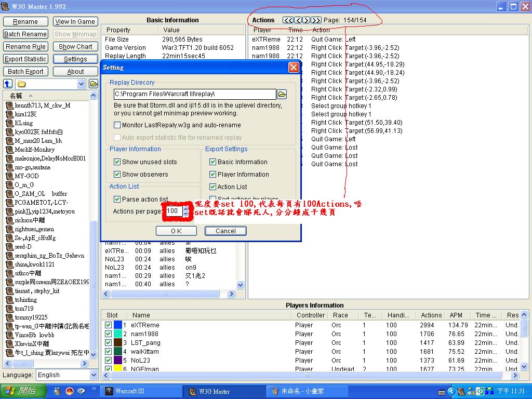Screen dimensions: 532x399
Task: Enable Monitor LastRepaly.w3g and auto-rename
Action: point(117,125)
